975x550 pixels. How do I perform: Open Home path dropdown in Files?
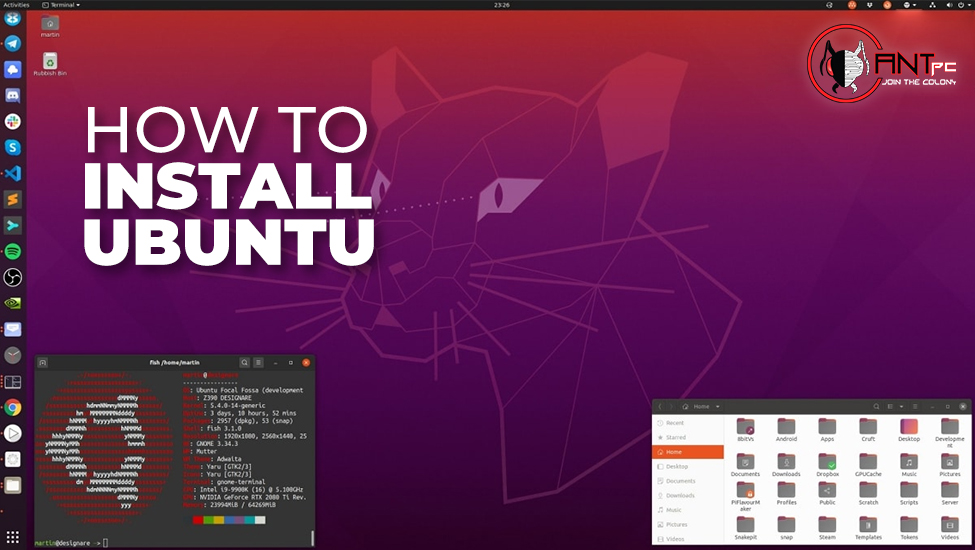click(x=701, y=406)
